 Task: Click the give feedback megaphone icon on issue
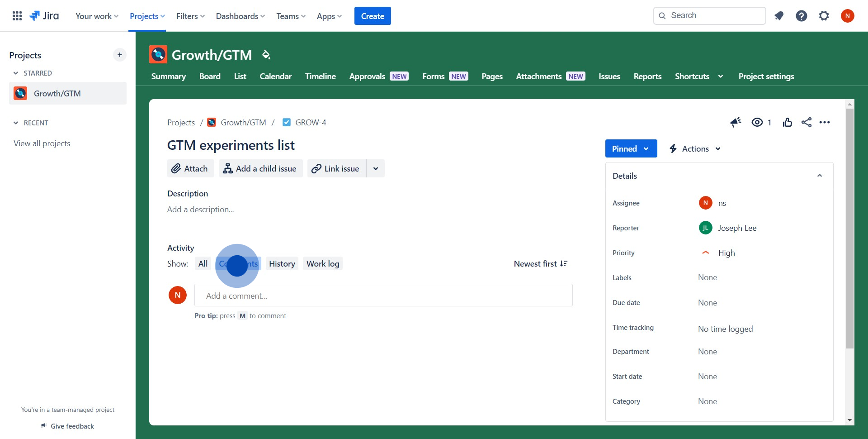[736, 122]
